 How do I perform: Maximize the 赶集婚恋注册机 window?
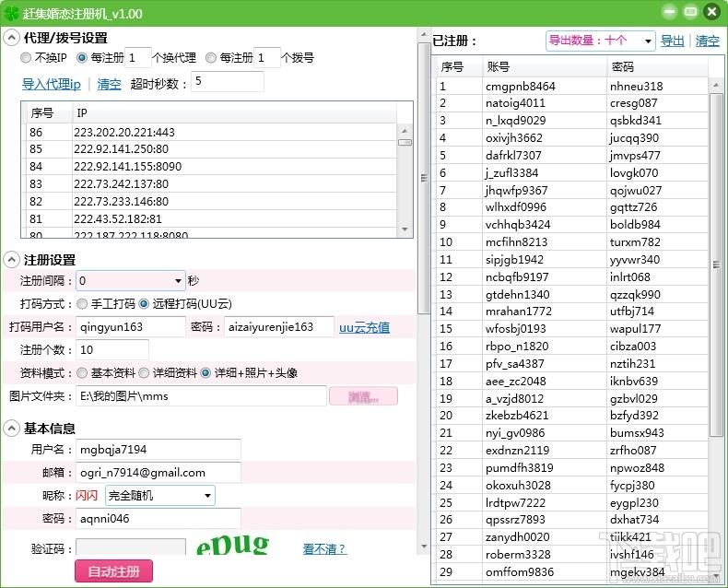690,12
